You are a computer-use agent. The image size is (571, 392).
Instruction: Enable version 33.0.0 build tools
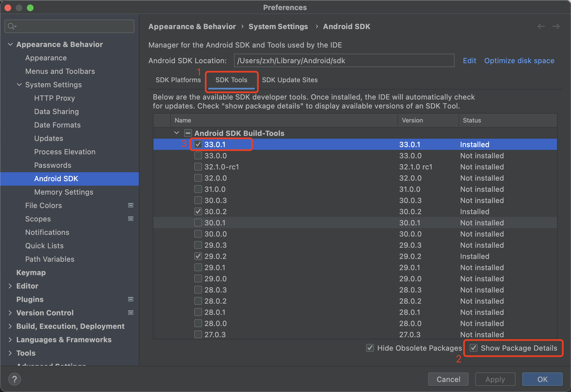click(197, 156)
